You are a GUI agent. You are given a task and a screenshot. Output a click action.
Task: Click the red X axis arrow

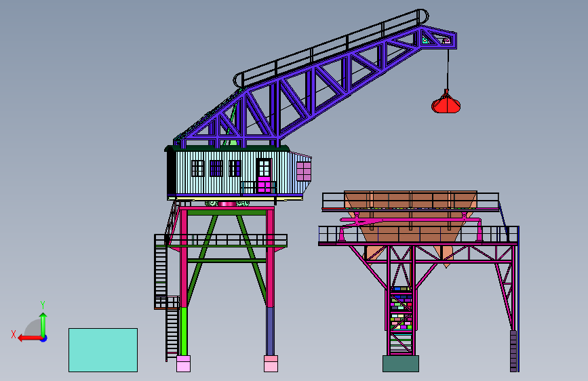pyautogui.click(x=31, y=338)
